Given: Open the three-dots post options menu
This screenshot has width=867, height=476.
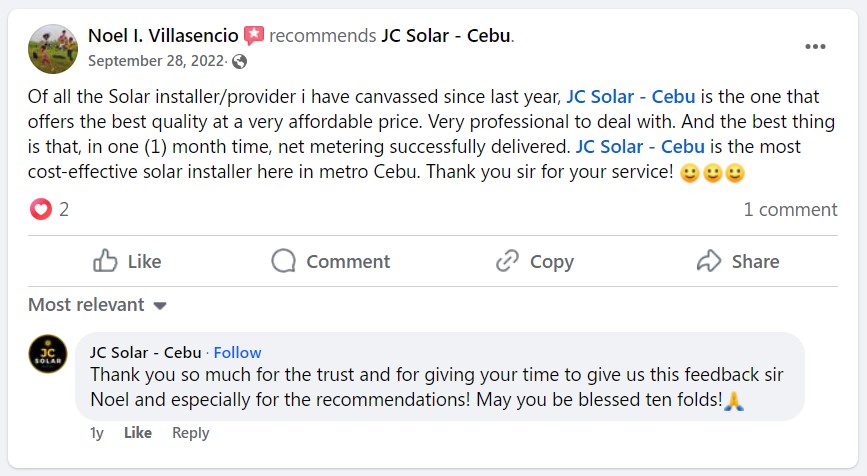Looking at the screenshot, I should click(816, 47).
